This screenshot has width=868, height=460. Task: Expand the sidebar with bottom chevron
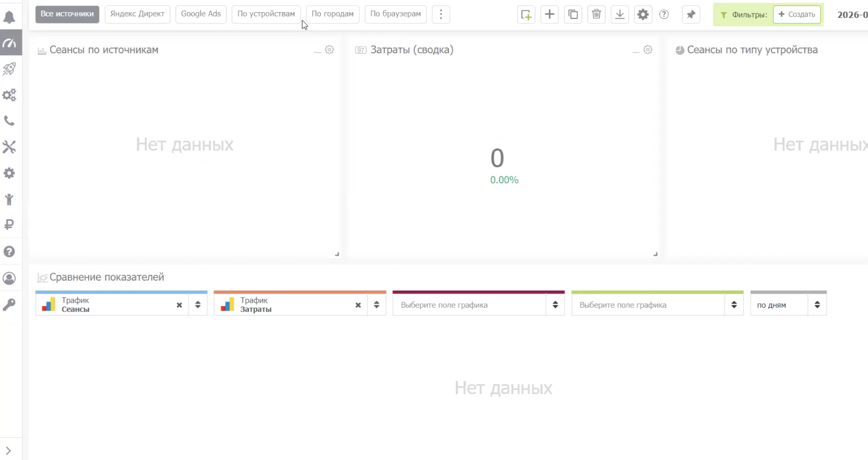click(8, 451)
